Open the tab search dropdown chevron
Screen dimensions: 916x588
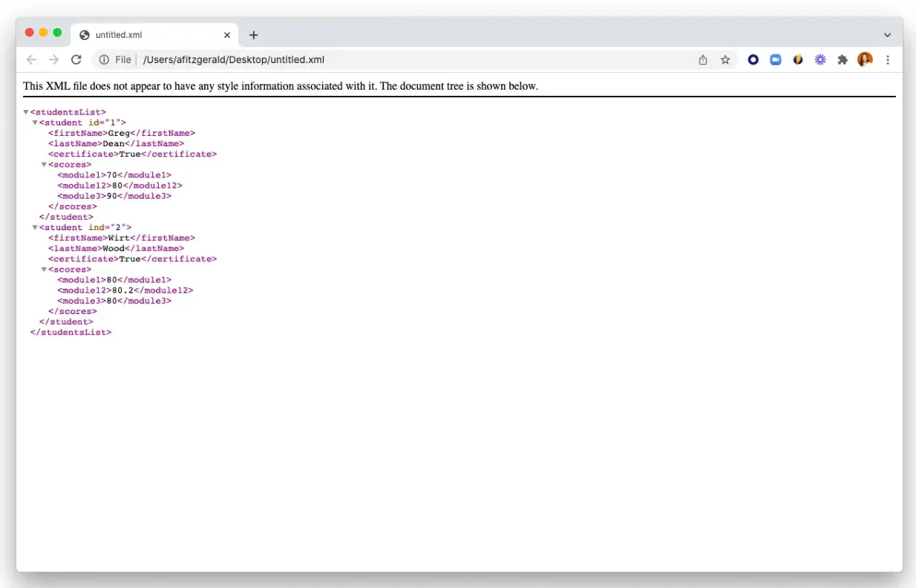(x=887, y=35)
